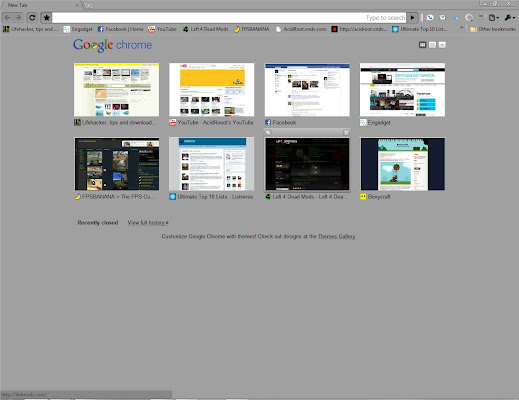Close the New Tab tab
The image size is (519, 400).
[x=77, y=5]
